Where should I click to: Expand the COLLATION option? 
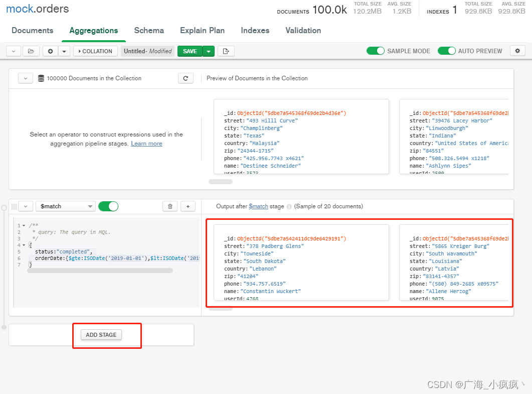coord(95,51)
